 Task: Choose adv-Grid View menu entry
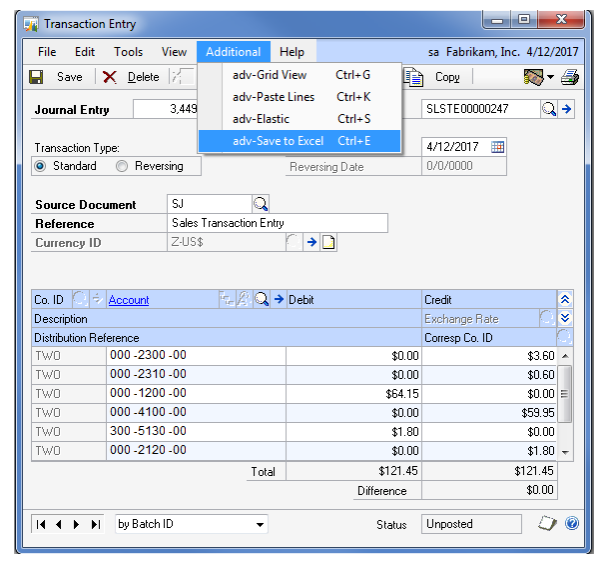[300, 75]
